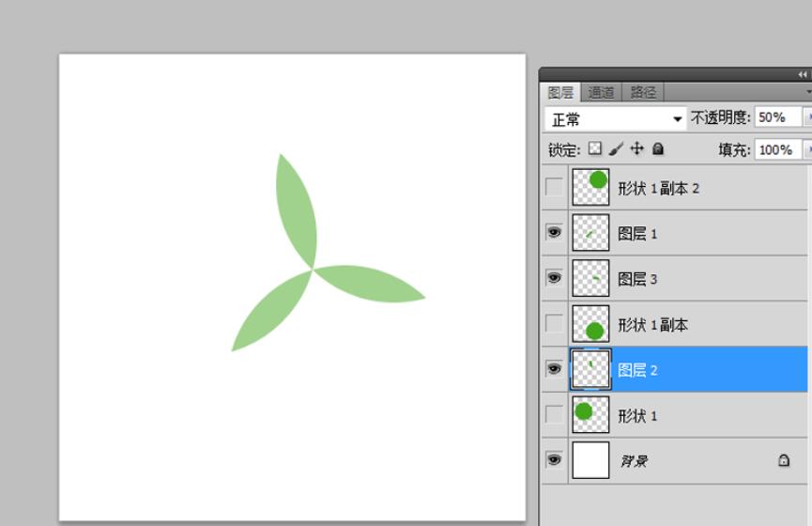Select the 图层 3 layer name
812x526 pixels.
tap(637, 279)
